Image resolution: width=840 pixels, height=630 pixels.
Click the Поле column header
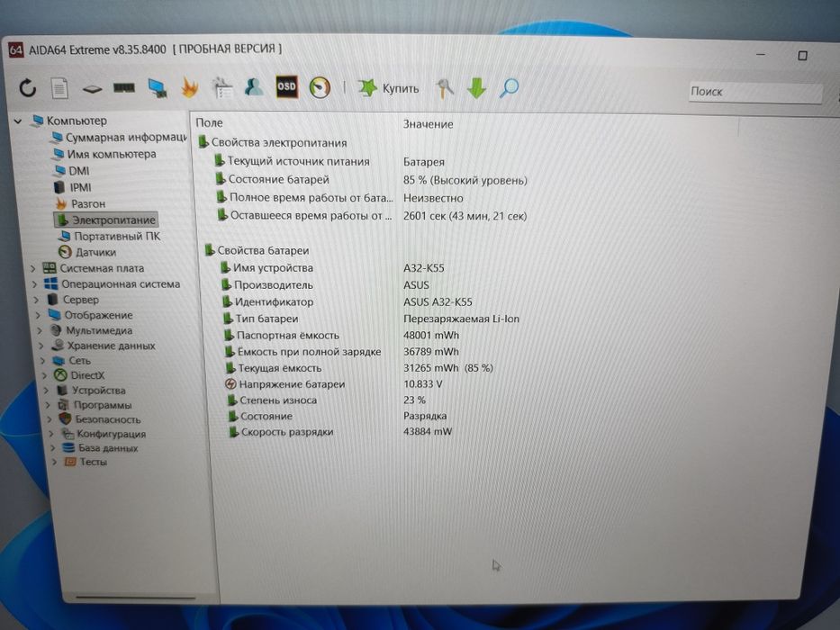click(x=209, y=122)
